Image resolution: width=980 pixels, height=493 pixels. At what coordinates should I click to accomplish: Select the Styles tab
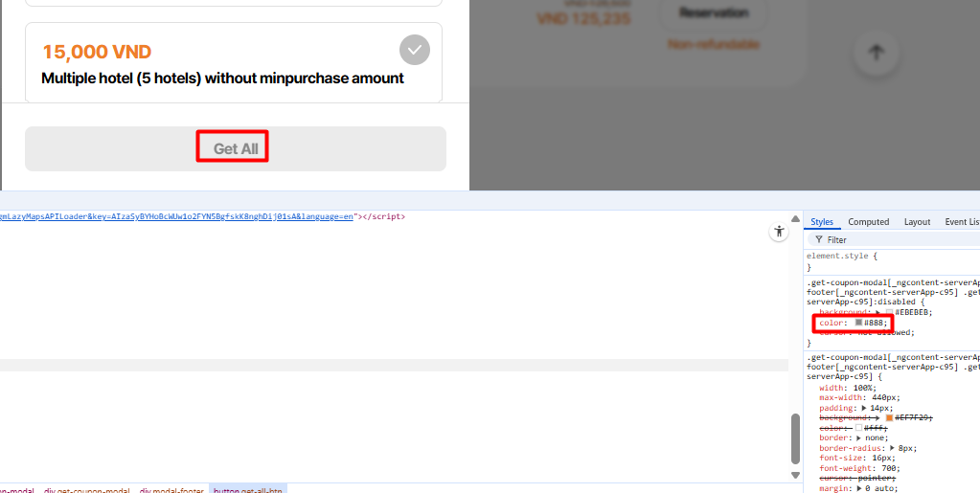tap(822, 222)
